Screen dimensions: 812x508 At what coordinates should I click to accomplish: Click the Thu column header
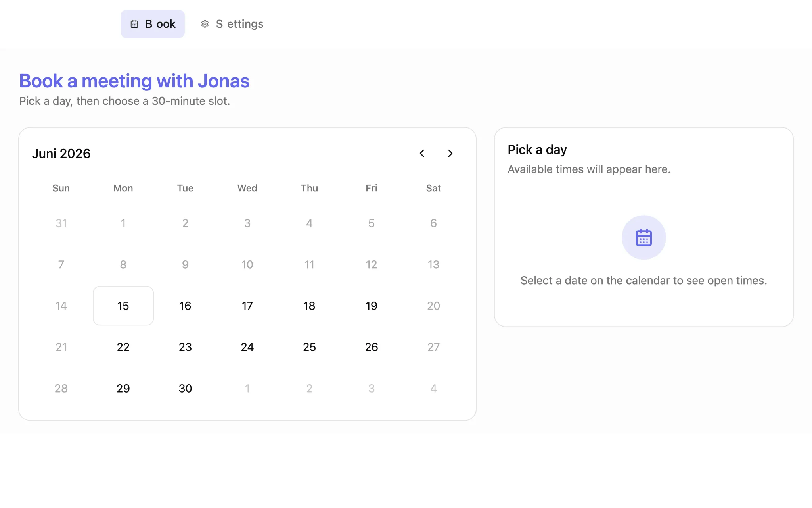309,188
